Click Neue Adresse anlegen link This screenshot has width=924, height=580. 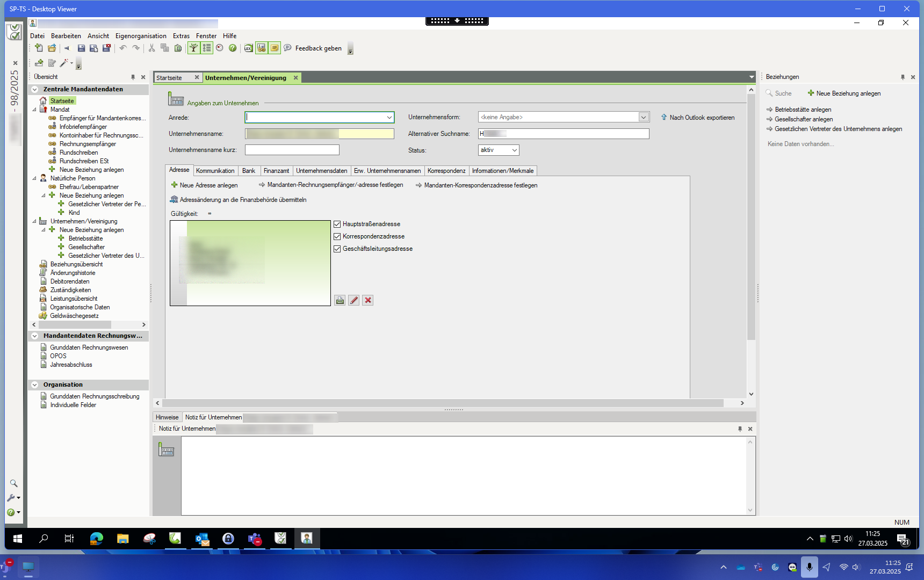click(208, 185)
